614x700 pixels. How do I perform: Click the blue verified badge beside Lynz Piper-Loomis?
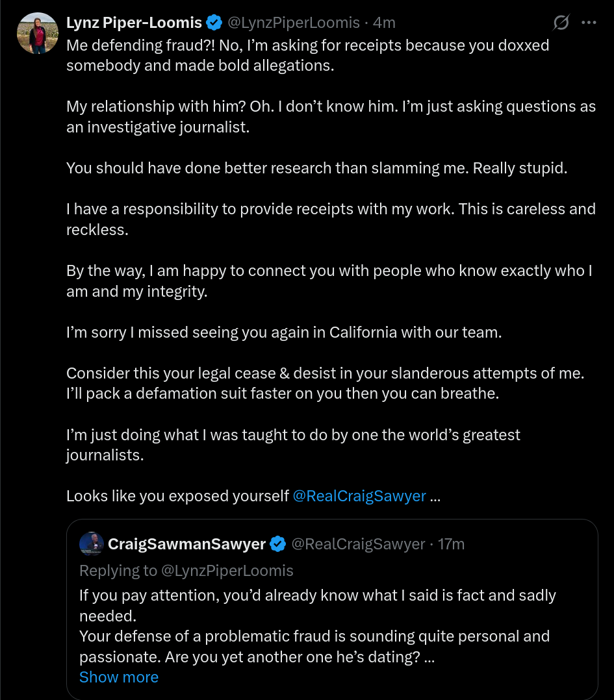tap(214, 22)
